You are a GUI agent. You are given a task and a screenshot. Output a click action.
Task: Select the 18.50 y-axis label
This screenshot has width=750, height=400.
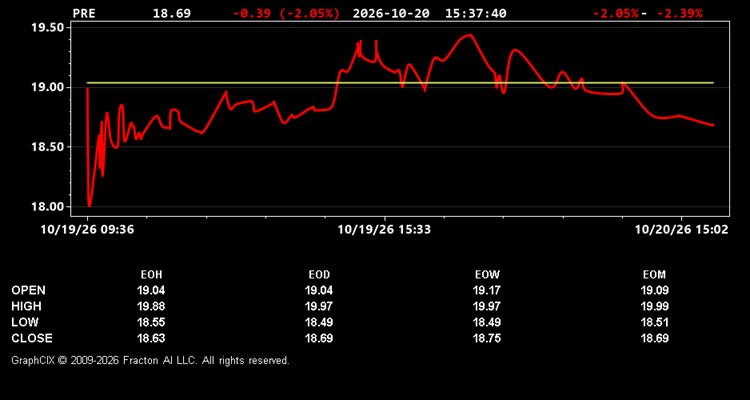click(x=47, y=147)
